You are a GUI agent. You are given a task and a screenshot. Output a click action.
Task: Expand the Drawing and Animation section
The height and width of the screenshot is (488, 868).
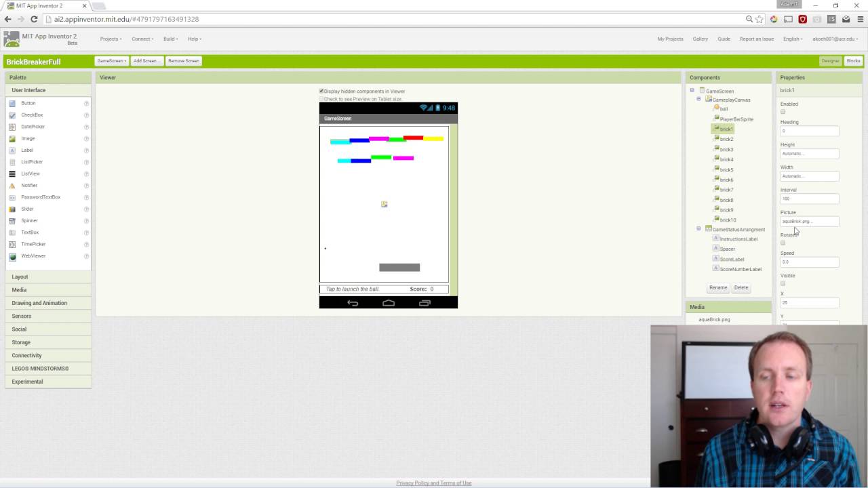click(47, 303)
